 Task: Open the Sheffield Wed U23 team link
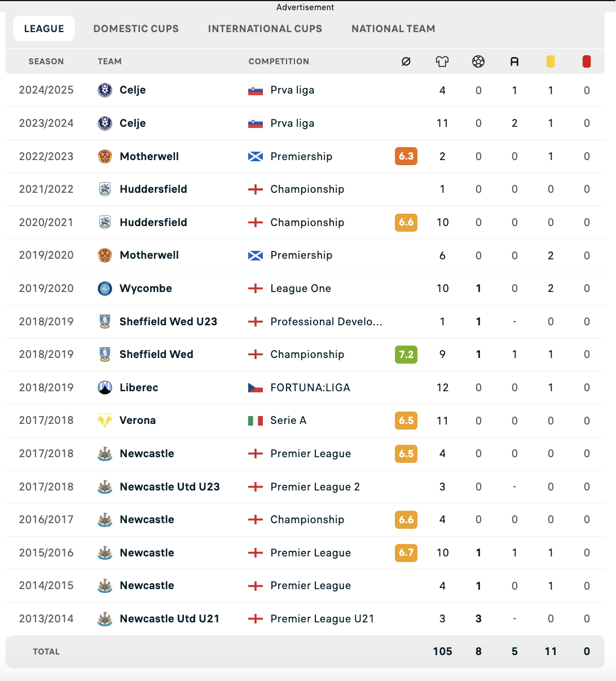point(168,321)
